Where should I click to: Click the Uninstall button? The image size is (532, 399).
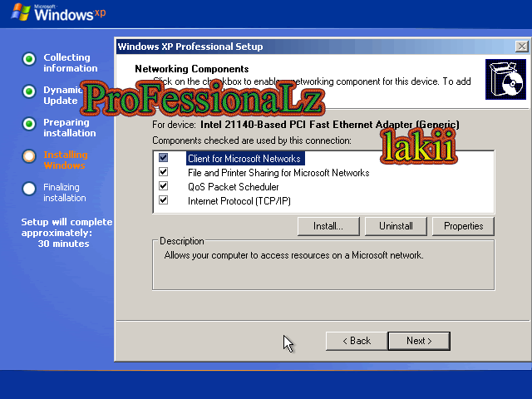point(396,226)
